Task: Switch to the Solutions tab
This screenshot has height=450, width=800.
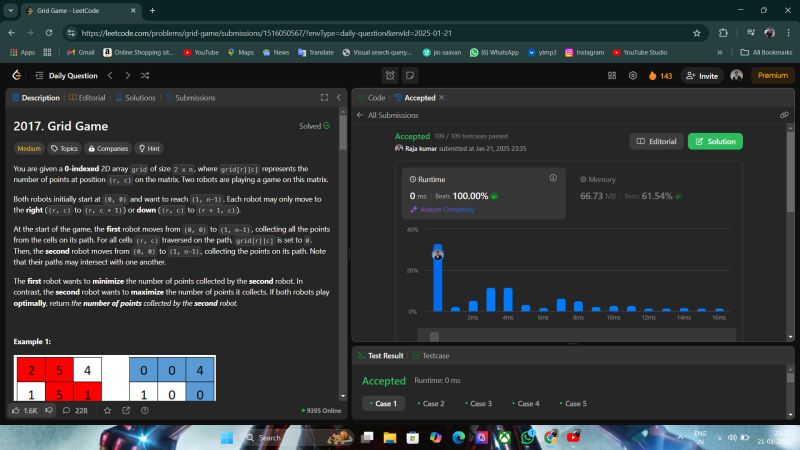Action: [x=135, y=97]
